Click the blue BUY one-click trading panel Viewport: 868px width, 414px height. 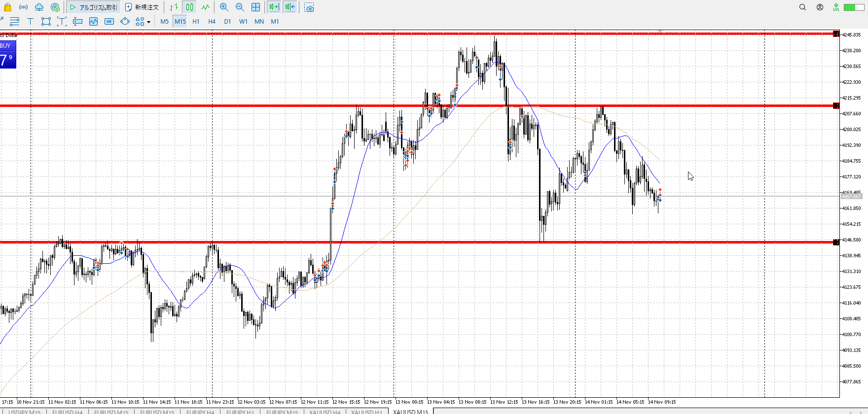coord(8,55)
